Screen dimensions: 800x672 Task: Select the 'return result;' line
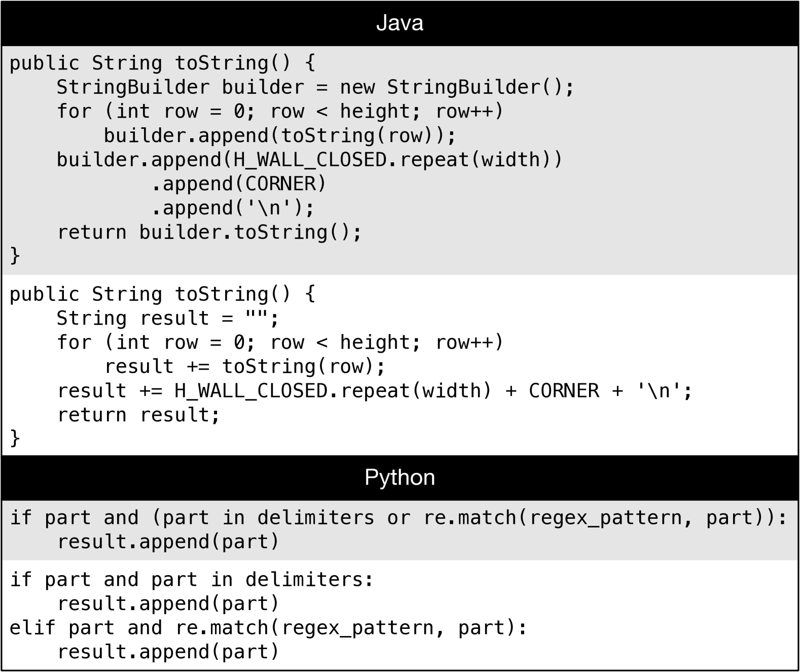pyautogui.click(x=138, y=415)
